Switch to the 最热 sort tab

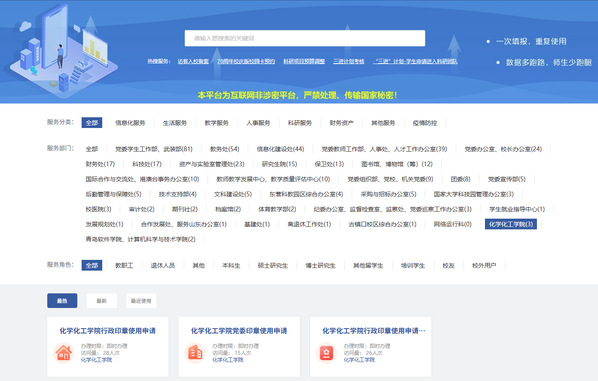(62, 301)
